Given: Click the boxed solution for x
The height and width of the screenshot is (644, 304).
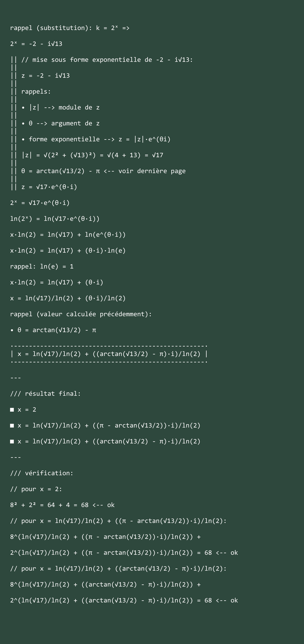Looking at the screenshot, I should click(109, 354).
